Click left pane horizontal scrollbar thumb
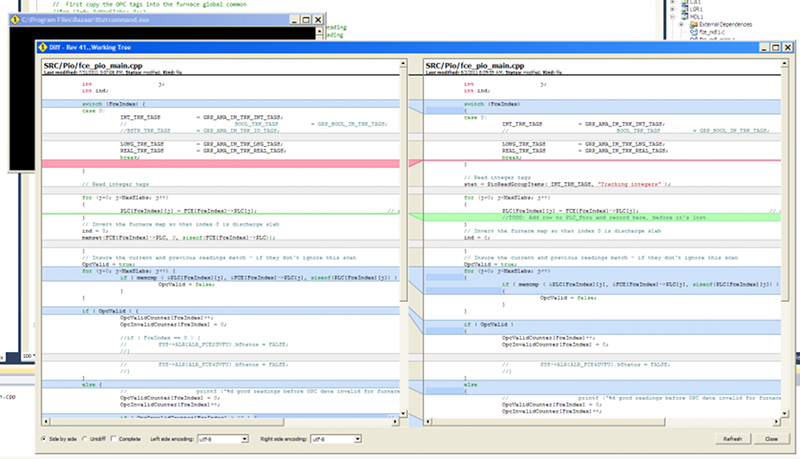Screen dimensions: 800x459 [167, 422]
